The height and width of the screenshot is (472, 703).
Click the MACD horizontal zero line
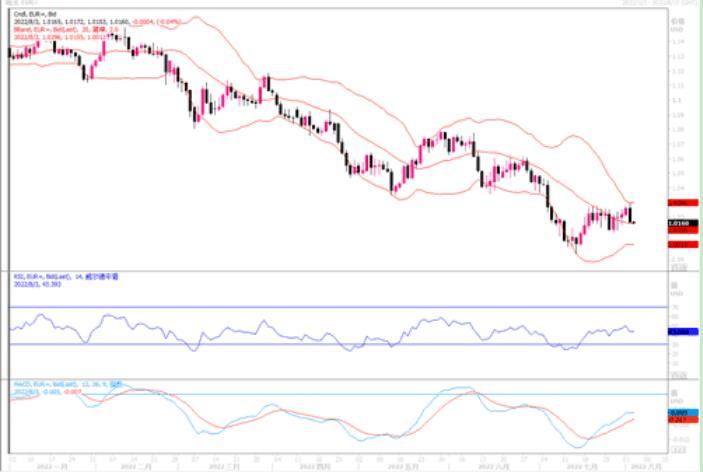[x=338, y=394]
